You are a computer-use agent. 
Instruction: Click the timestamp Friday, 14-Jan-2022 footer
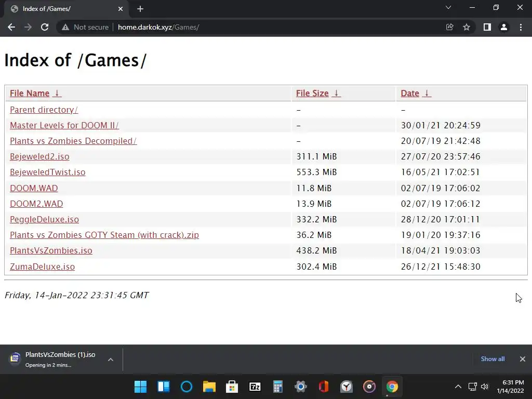pyautogui.click(x=77, y=295)
